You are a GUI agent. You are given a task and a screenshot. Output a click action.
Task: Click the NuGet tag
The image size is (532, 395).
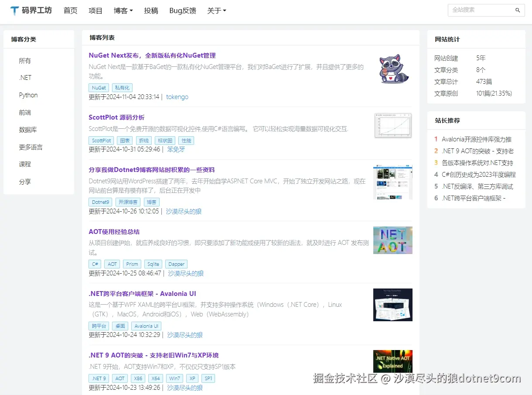pos(99,88)
